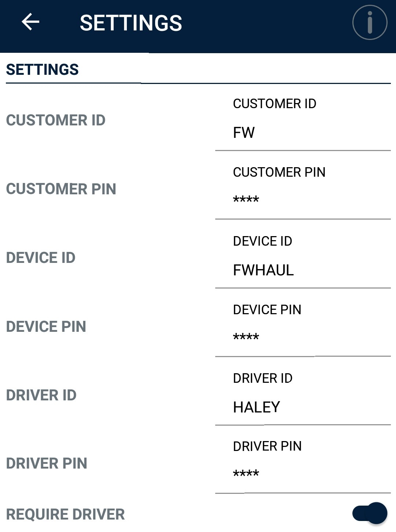This screenshot has width=396, height=532.
Task: Tap the Customer PIN masked field
Action: coord(303,200)
